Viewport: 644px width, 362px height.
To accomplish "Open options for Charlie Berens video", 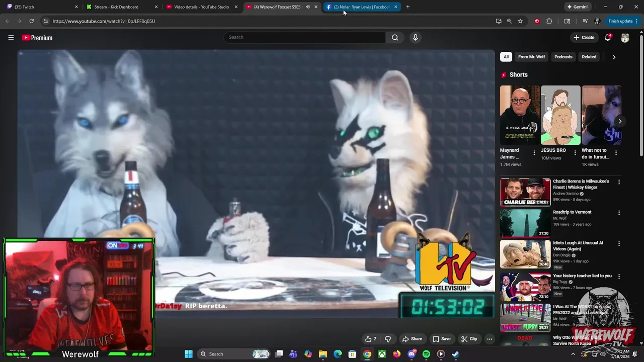I will pos(619,182).
